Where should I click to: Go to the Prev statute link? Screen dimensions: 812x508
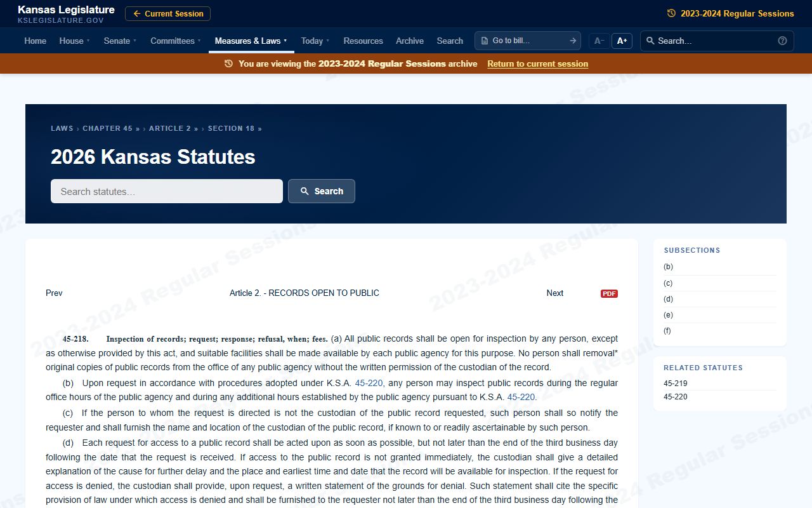54,293
